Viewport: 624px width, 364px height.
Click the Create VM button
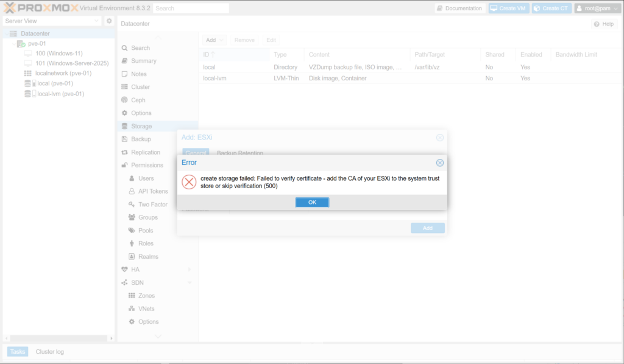tap(509, 9)
